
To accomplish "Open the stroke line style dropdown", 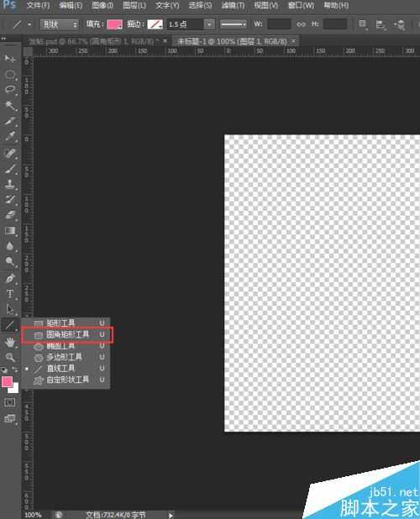I will click(x=234, y=24).
